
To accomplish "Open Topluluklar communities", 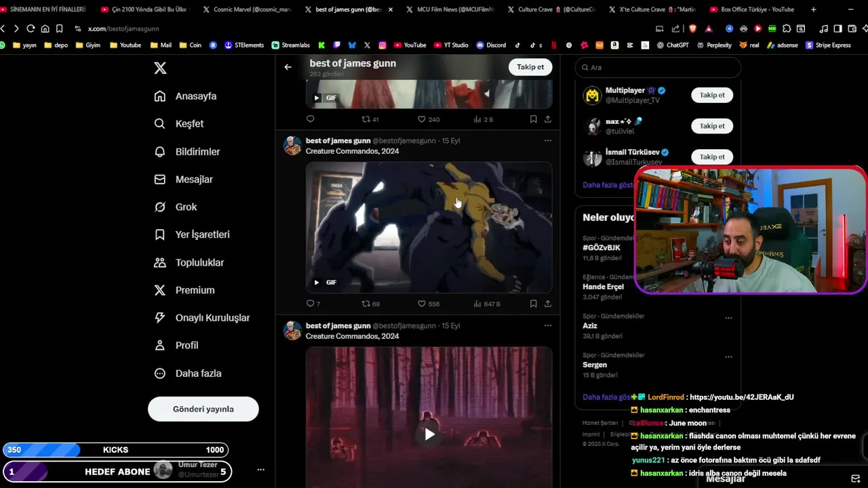I will [x=189, y=262].
